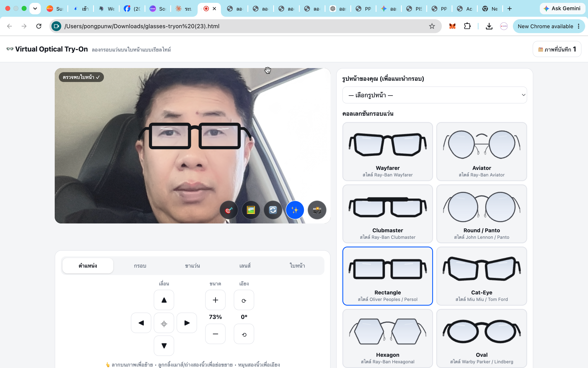Screen dimensions: 588x368
Task: Select the Oval frame
Action: (482, 338)
